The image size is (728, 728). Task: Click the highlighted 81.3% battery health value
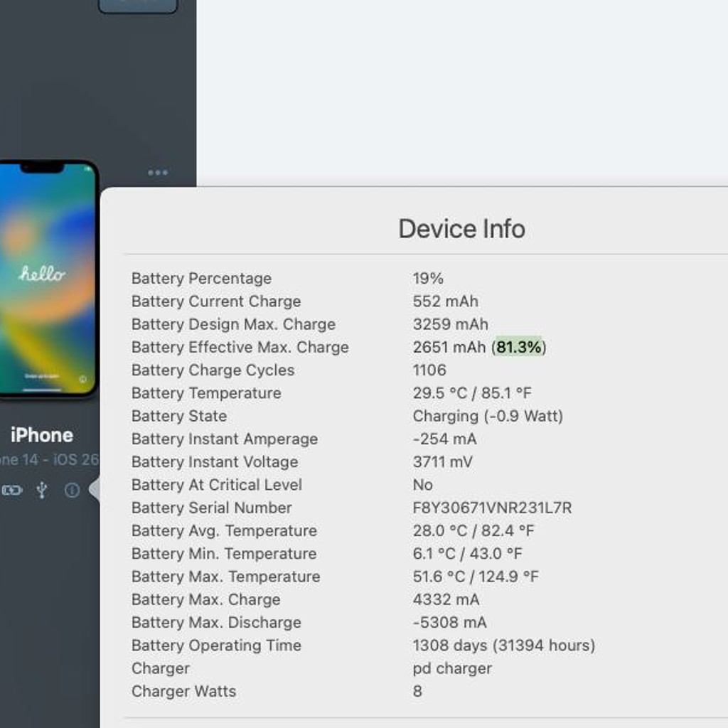(x=518, y=347)
